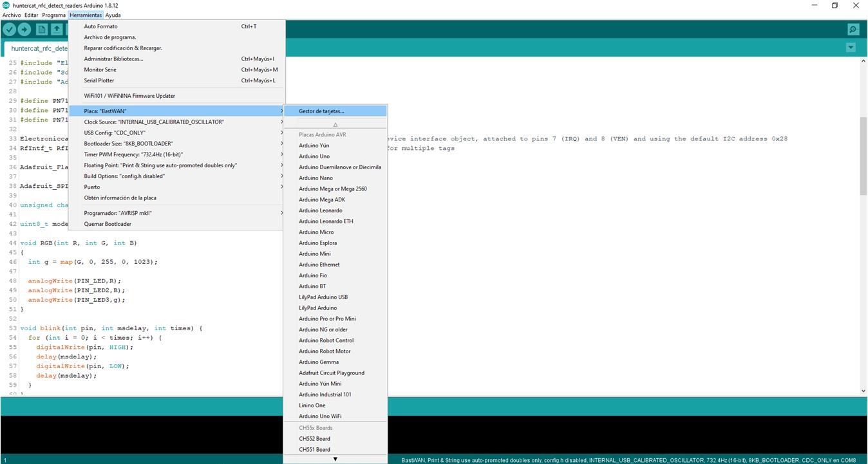868x464 pixels.
Task: Expand the Puerto submenu
Action: [176, 187]
